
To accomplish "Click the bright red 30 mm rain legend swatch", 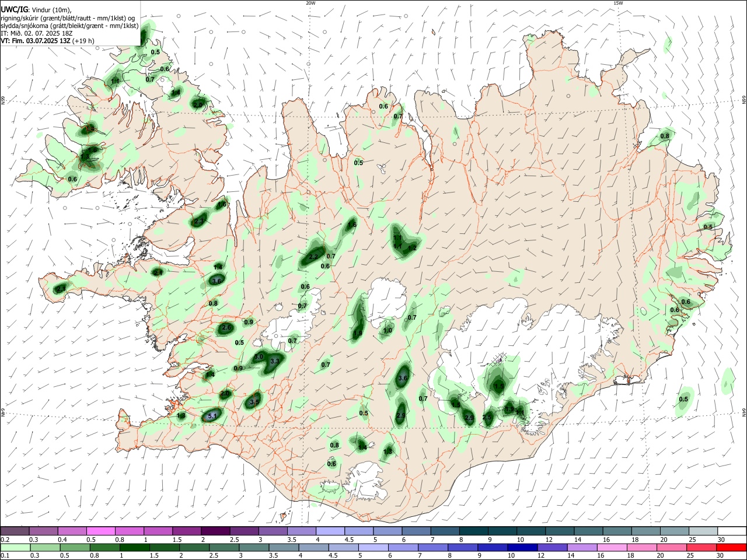I will tap(732, 547).
